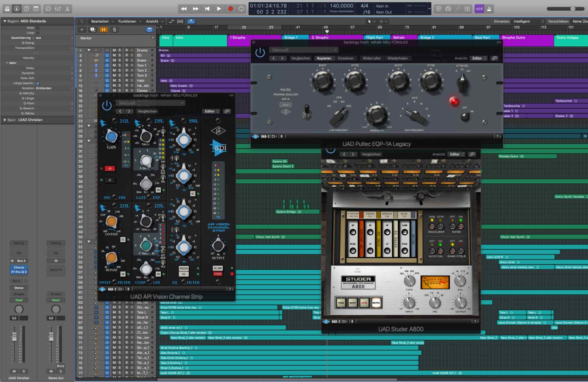Screen dimensions: 588x382
Task: Collapse the Drums track stack disclosure triangle
Action: tap(89, 50)
